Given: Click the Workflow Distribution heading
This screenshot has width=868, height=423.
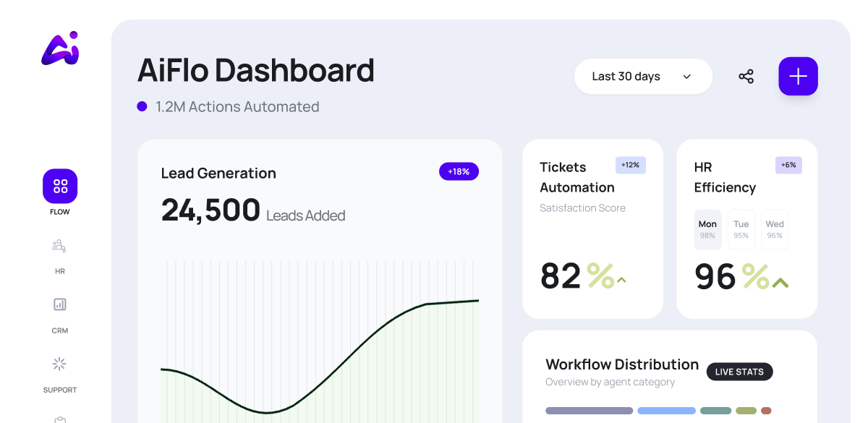Looking at the screenshot, I should [x=622, y=364].
